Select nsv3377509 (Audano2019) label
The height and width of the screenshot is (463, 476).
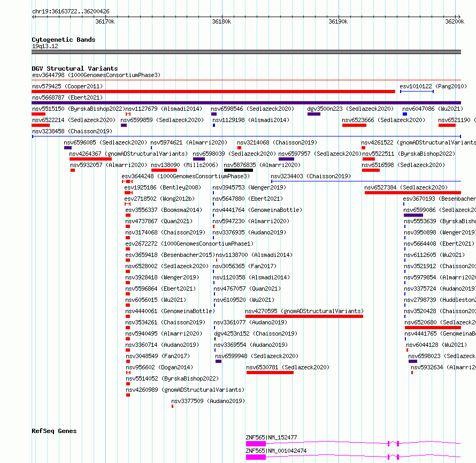click(208, 401)
